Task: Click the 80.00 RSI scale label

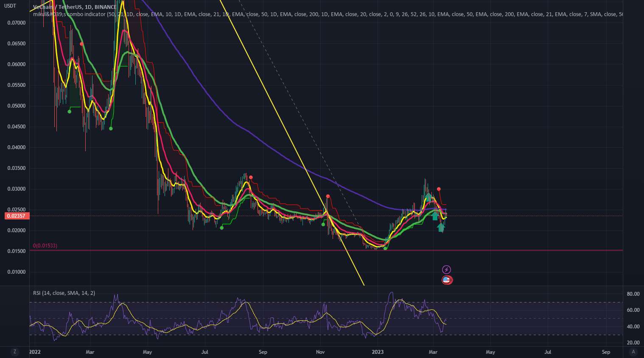Action: [633, 294]
